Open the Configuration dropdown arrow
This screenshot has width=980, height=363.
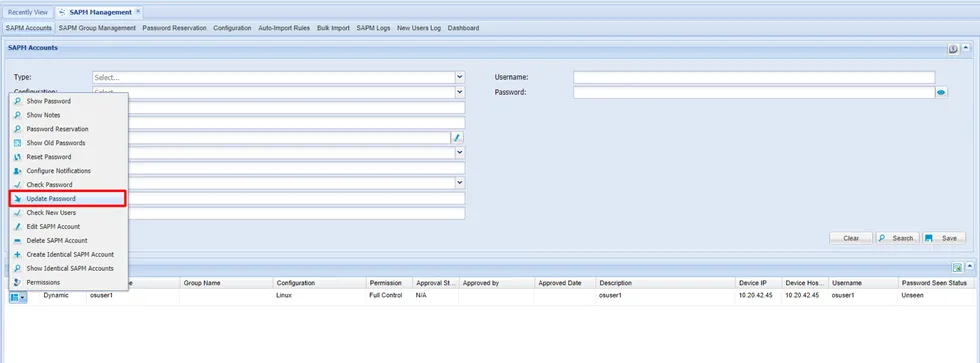pos(460,92)
